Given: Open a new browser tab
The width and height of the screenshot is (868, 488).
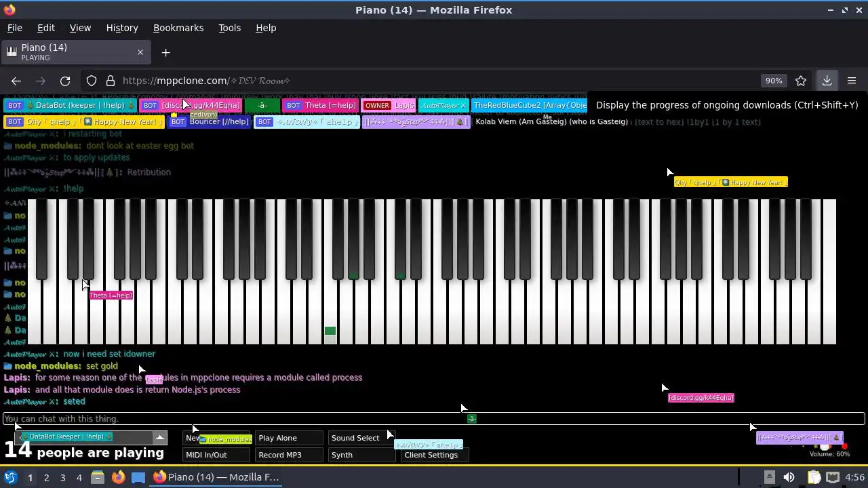Looking at the screenshot, I should (165, 53).
